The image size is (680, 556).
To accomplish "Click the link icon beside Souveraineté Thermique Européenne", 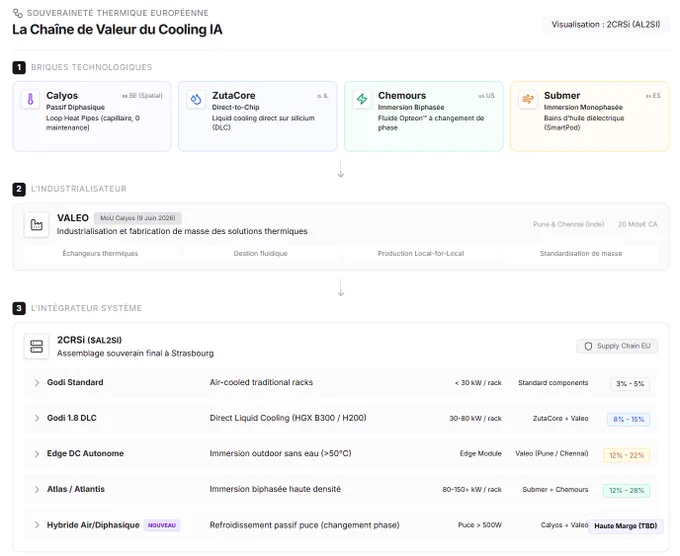I will click(x=18, y=13).
